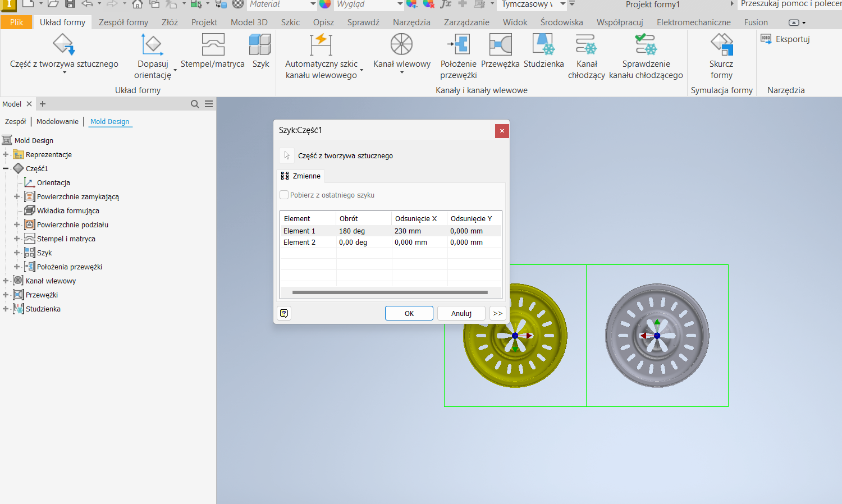842x504 pixels.
Task: Click Anuluj to cancel the pattern dialog
Action: pyautogui.click(x=461, y=313)
